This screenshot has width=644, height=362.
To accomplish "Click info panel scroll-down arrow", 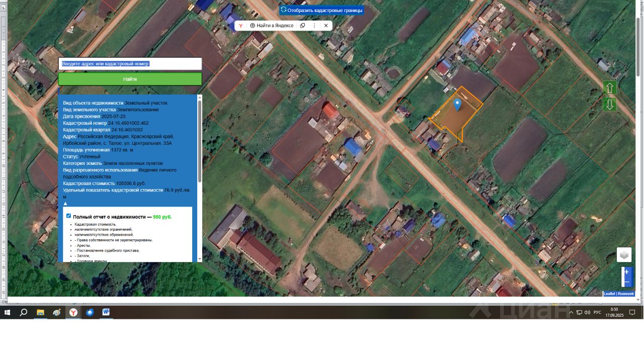I will tap(200, 259).
